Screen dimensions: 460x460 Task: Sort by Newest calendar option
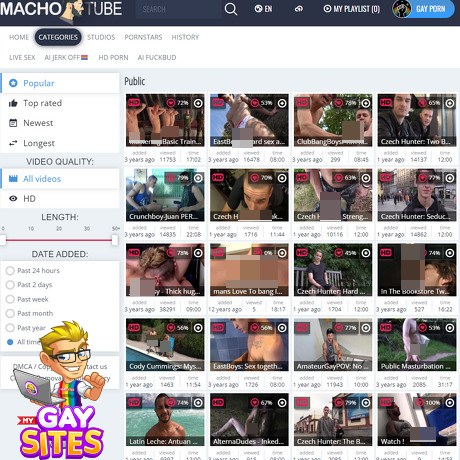pos(60,123)
